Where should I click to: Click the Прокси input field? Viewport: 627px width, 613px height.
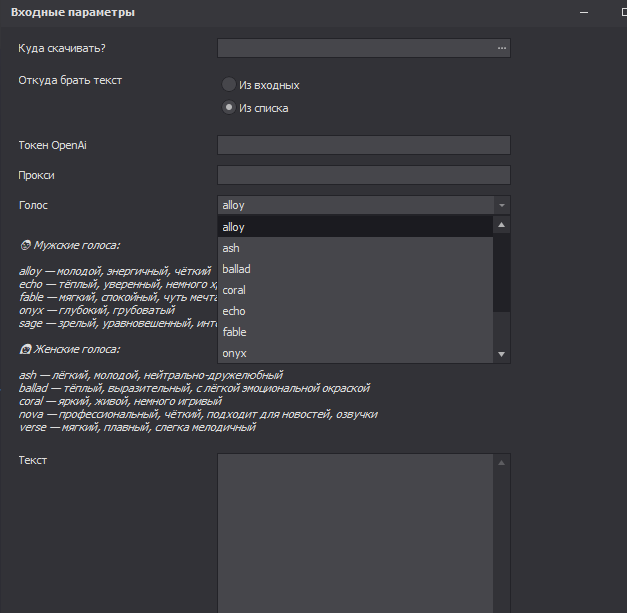(x=363, y=176)
